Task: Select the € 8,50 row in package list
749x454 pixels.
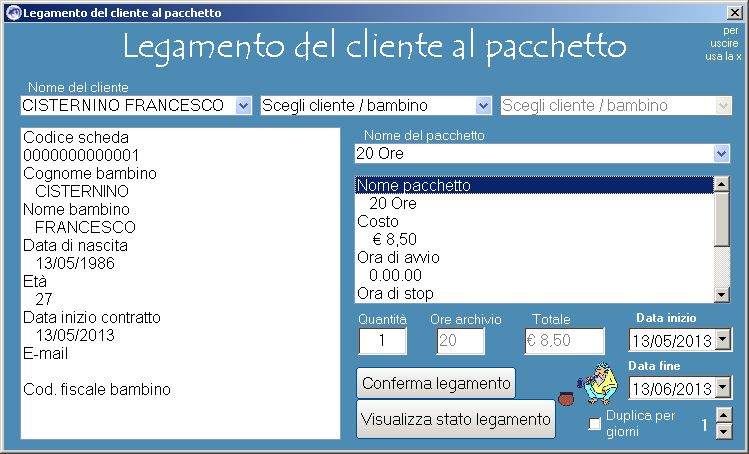Action: (534, 239)
